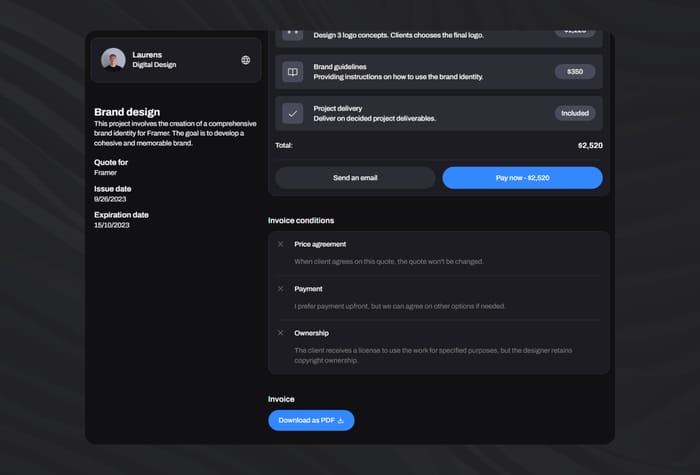Click the Digital Design subtitle
Image resolution: width=700 pixels, height=475 pixels.
click(x=154, y=65)
